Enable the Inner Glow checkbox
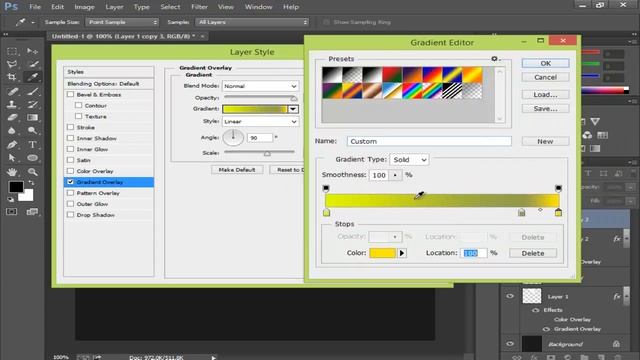Screen dimensions: 640x360 click(70, 149)
